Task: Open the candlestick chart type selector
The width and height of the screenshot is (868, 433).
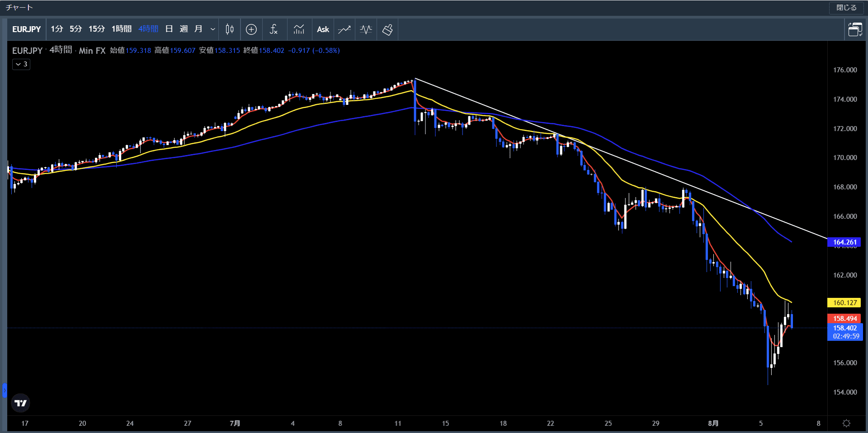Action: pyautogui.click(x=230, y=29)
